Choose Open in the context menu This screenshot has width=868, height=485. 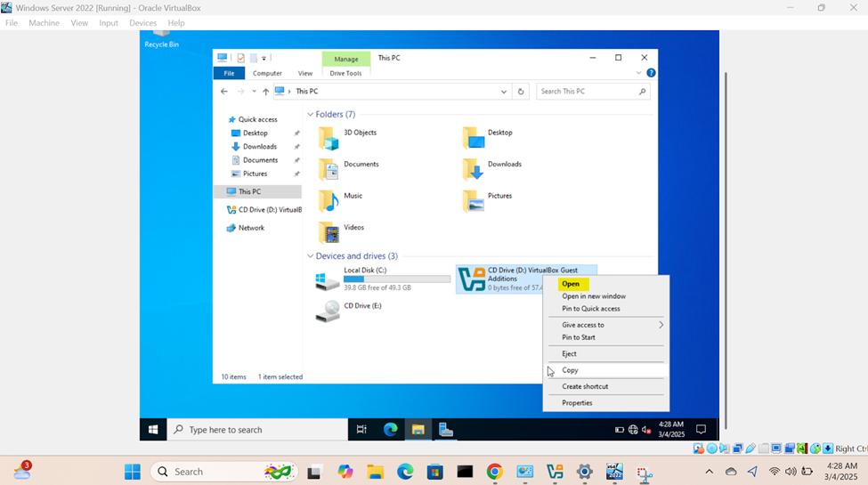[570, 284]
